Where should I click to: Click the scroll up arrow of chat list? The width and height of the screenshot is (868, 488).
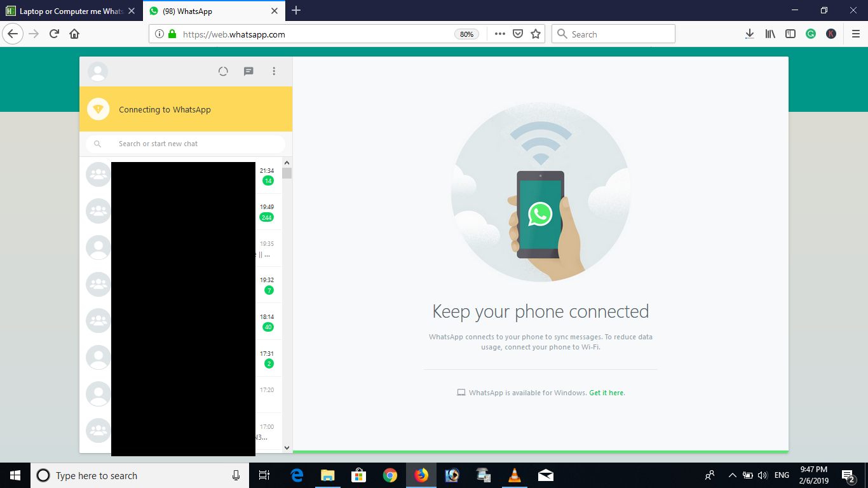coord(287,161)
